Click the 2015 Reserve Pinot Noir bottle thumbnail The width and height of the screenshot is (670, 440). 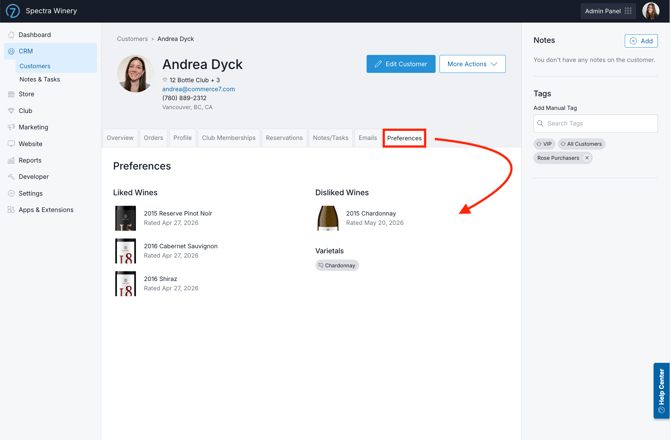(125, 218)
